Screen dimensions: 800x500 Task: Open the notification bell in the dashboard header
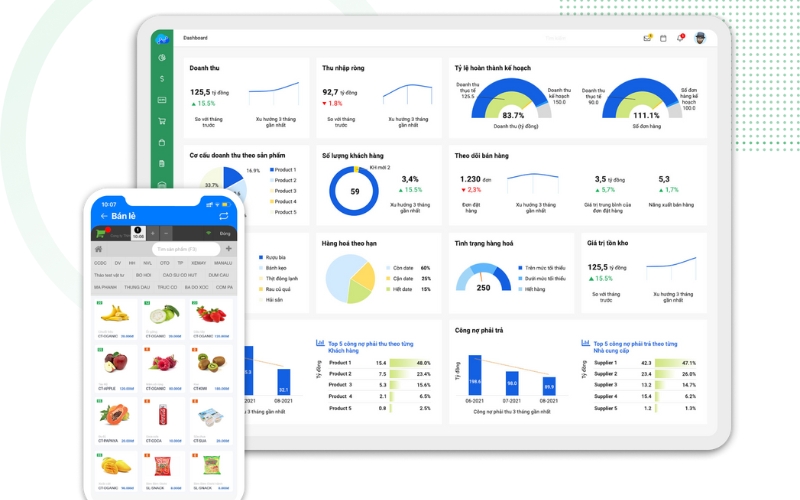680,38
